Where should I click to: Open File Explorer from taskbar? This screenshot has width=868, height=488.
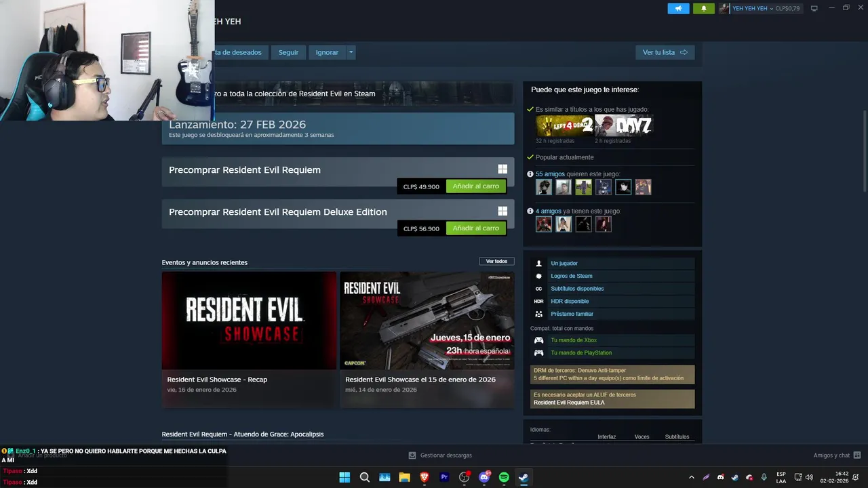pyautogui.click(x=404, y=477)
